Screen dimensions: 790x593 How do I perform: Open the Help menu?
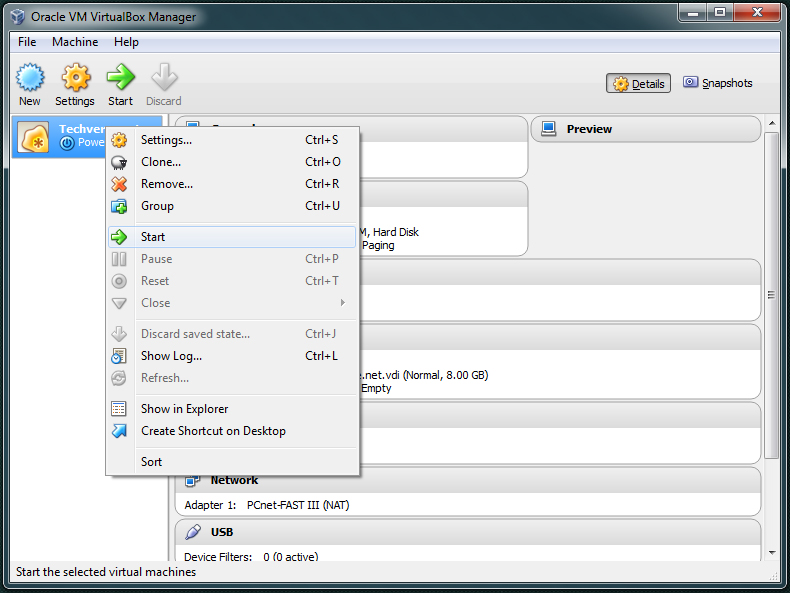pos(126,42)
